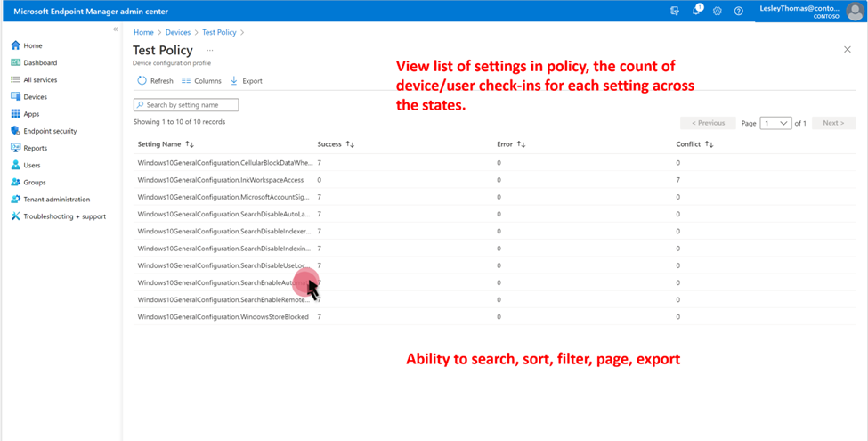Screen dimensions: 868x441
Task: Open the Columns chooser
Action: (201, 81)
